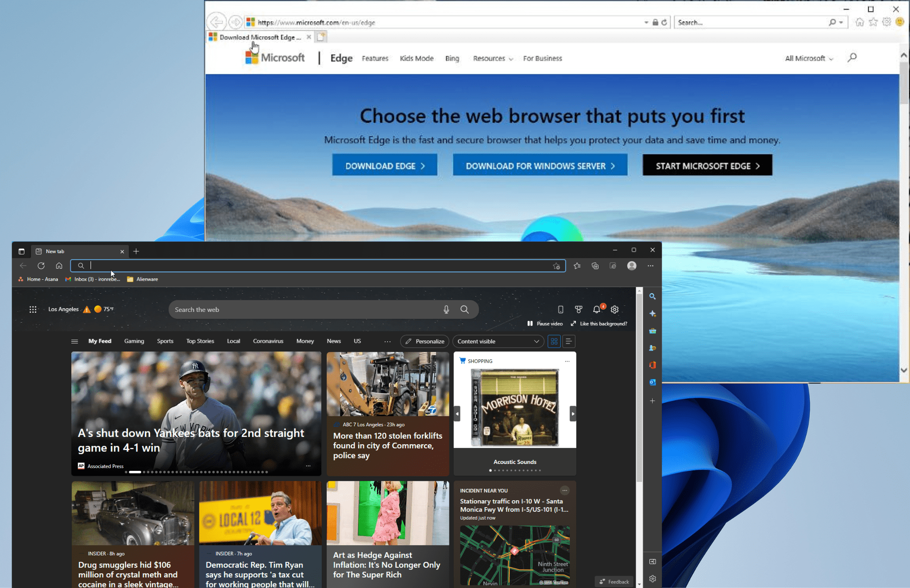Click the Personalize button
The image size is (910, 588).
pos(425,341)
